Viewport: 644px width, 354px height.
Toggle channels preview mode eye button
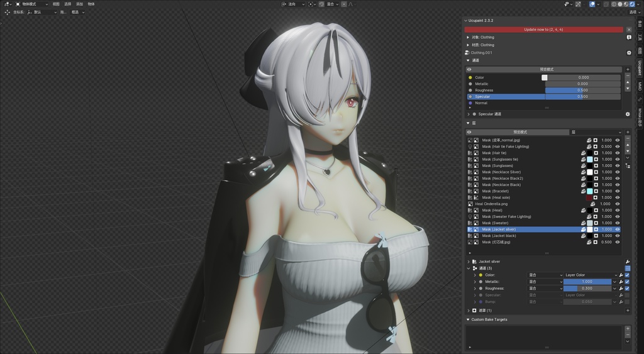tap(469, 69)
